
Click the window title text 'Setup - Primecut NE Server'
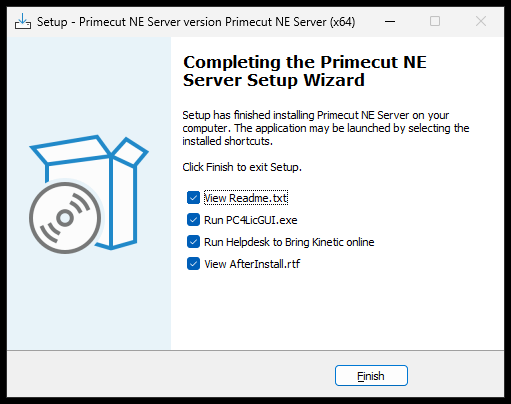[x=196, y=22]
